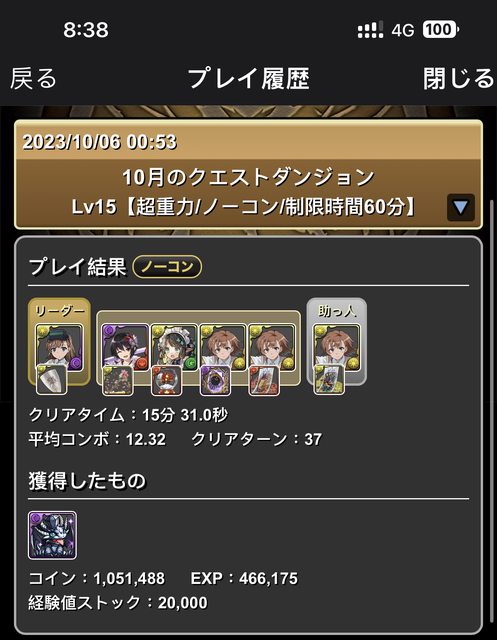Image resolution: width=497 pixels, height=640 pixels.
Task: Tap the purple eye assist icon
Action: [215, 380]
